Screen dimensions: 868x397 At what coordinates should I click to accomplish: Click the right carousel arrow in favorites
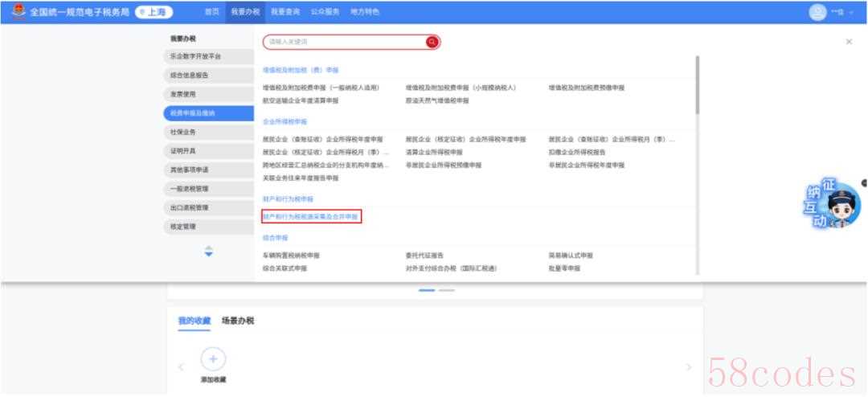[x=688, y=366]
